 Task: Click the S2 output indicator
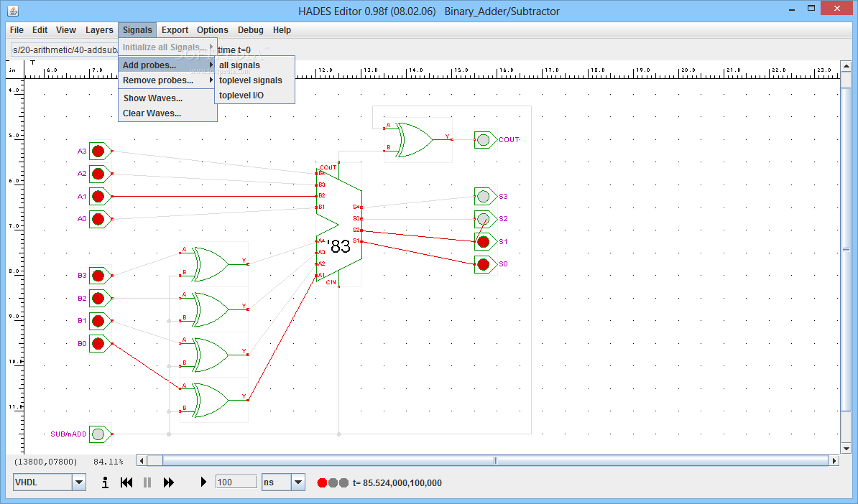point(484,219)
